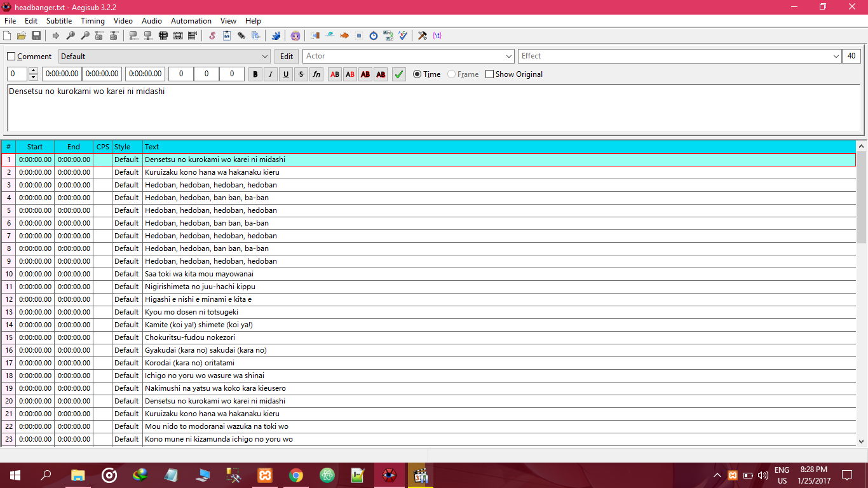This screenshot has width=868, height=488.
Task: Select row 'Kyou mo dosen ni totsugeki'
Action: coord(428,312)
